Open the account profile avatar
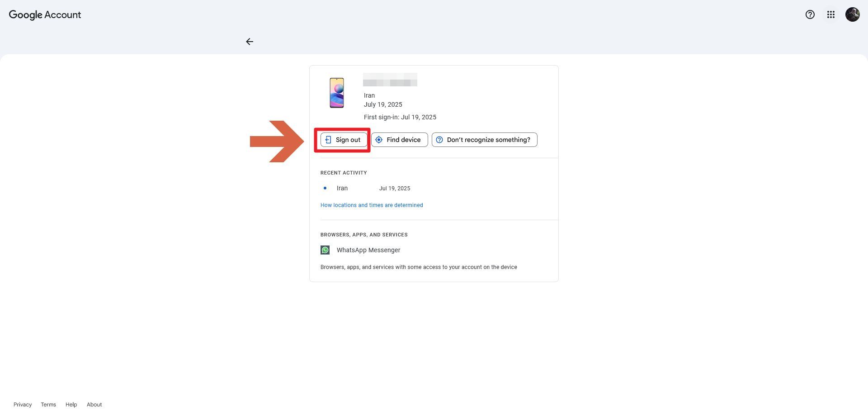 coord(852,14)
